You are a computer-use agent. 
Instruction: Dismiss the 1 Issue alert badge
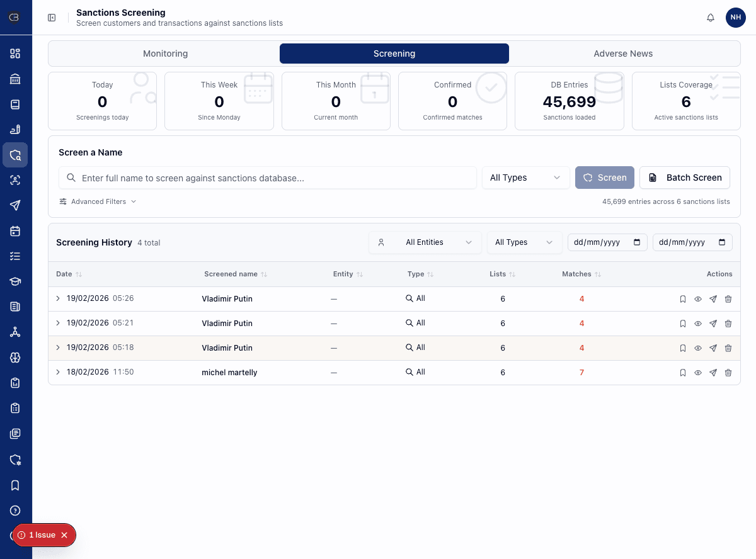tap(64, 535)
